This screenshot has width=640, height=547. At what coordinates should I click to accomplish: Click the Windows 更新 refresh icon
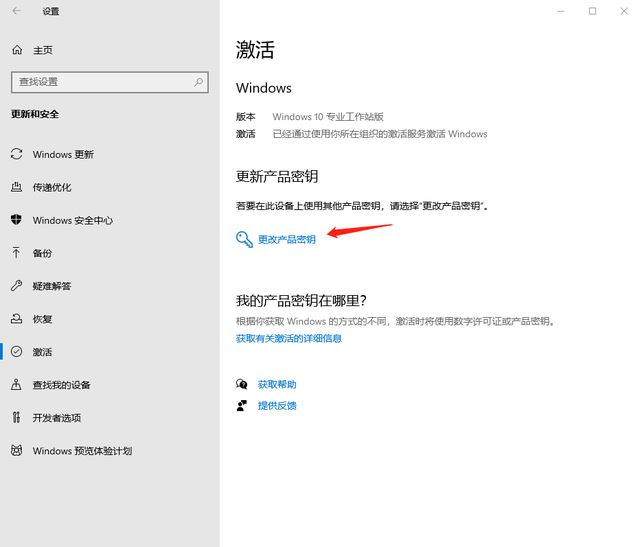(x=16, y=154)
